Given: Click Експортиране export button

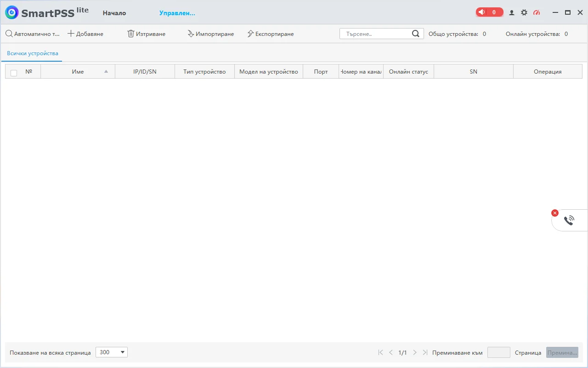Looking at the screenshot, I should click(271, 34).
